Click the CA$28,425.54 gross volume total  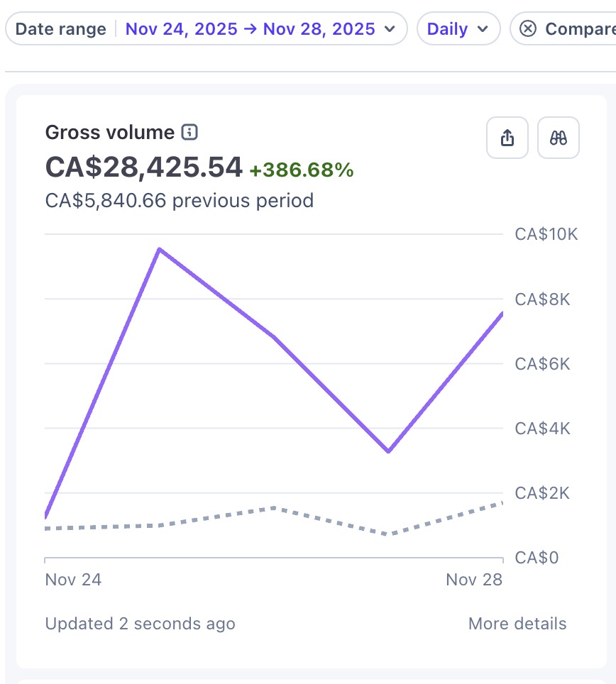[x=143, y=167]
